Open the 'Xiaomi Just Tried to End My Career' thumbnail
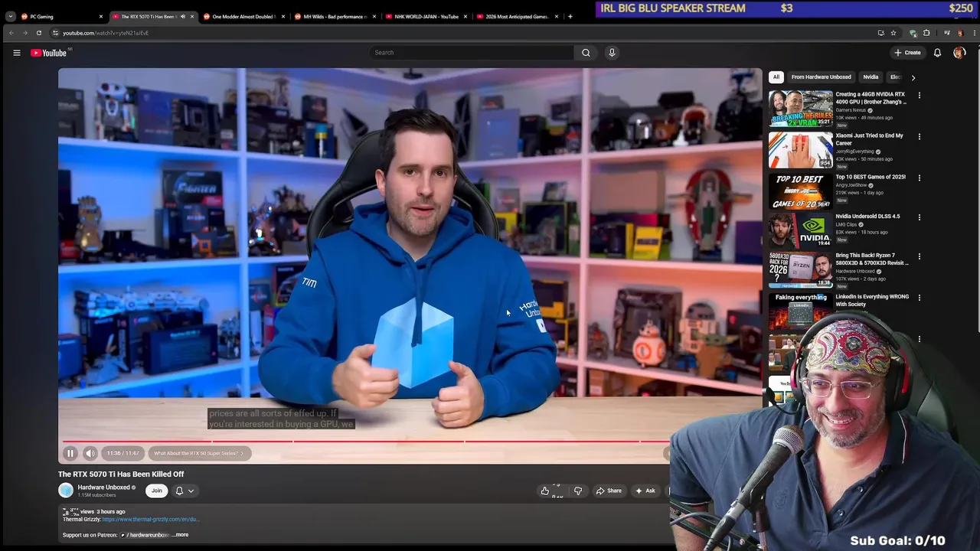The height and width of the screenshot is (551, 980). pos(801,149)
